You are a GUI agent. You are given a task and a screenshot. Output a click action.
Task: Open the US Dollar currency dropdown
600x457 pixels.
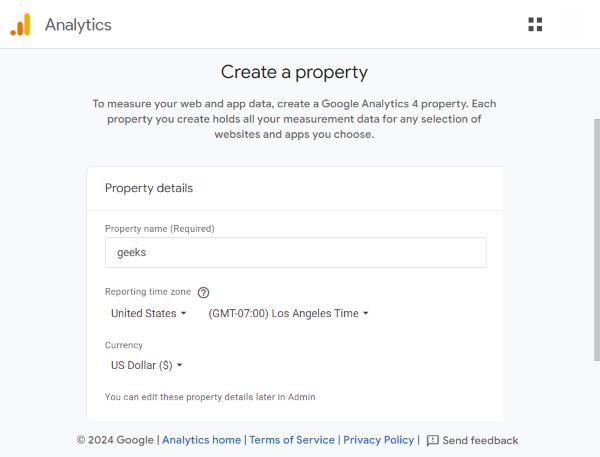146,366
